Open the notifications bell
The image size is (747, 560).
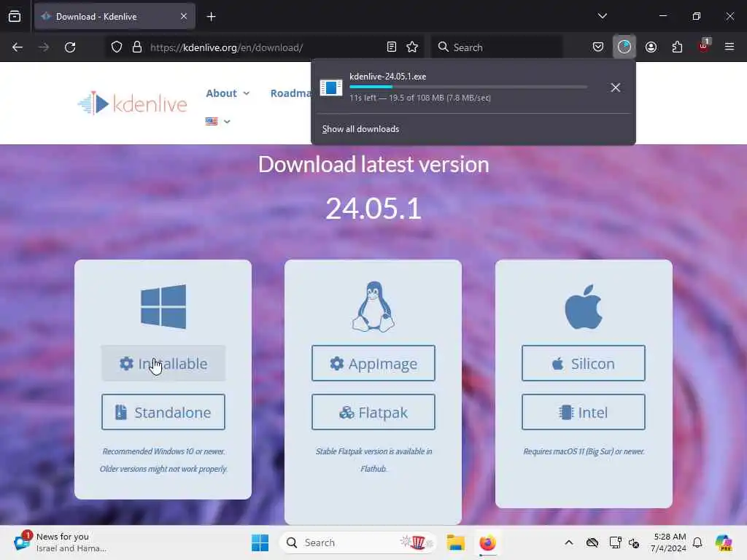[x=697, y=542]
